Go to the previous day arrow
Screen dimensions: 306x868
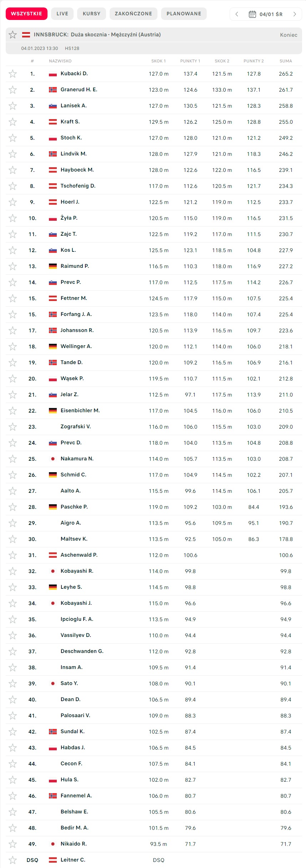point(237,14)
